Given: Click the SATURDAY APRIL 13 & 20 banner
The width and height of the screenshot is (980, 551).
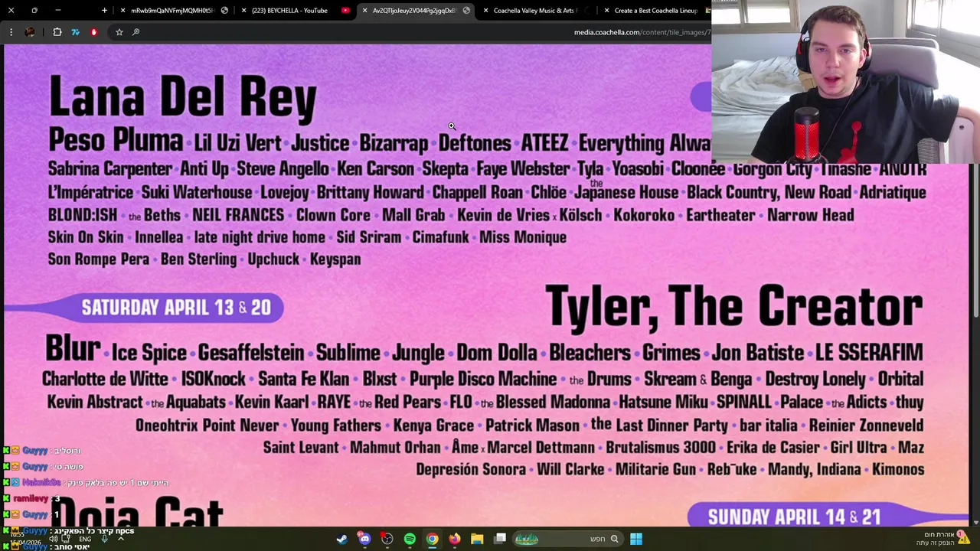Looking at the screenshot, I should tap(176, 308).
